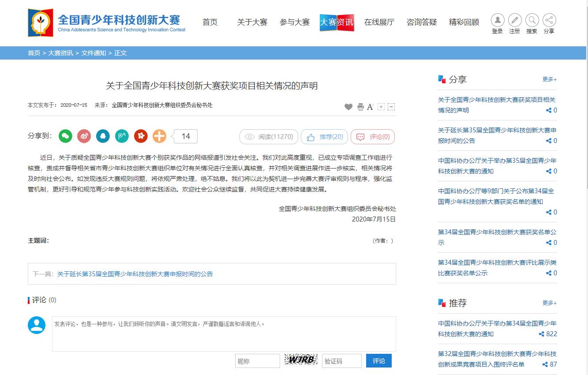Open 推荐 link 关于举办第34届大赛的通知
Screen dimensions: 588x375
click(x=497, y=329)
